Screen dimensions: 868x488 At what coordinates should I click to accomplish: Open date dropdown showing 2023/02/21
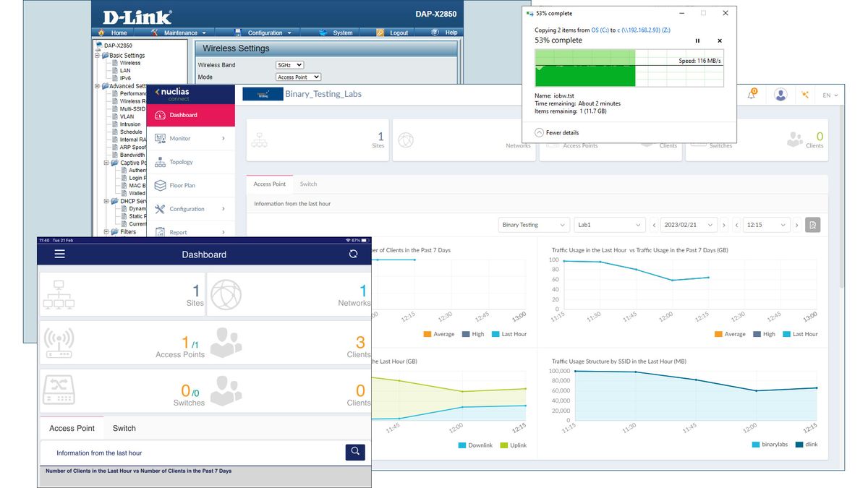689,225
